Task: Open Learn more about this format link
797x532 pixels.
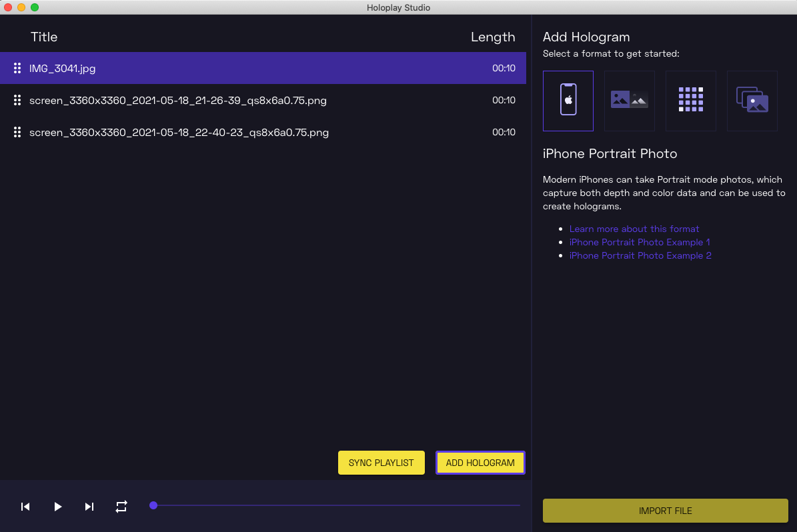Action: pyautogui.click(x=634, y=229)
